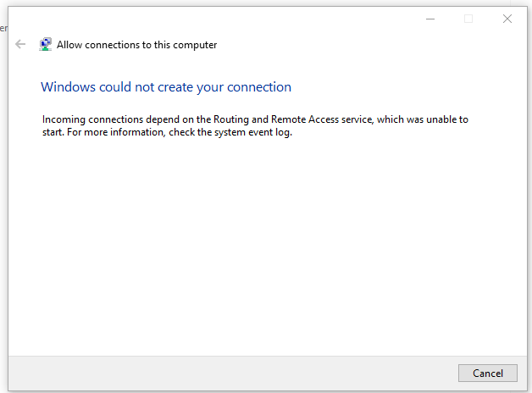Minimize the connection wizard window
This screenshot has width=532, height=393.
(x=429, y=19)
